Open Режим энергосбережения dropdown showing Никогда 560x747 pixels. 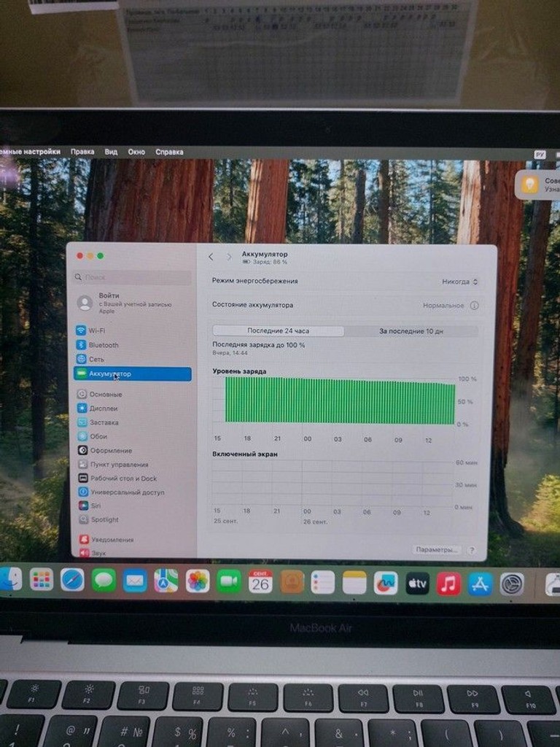460,282
